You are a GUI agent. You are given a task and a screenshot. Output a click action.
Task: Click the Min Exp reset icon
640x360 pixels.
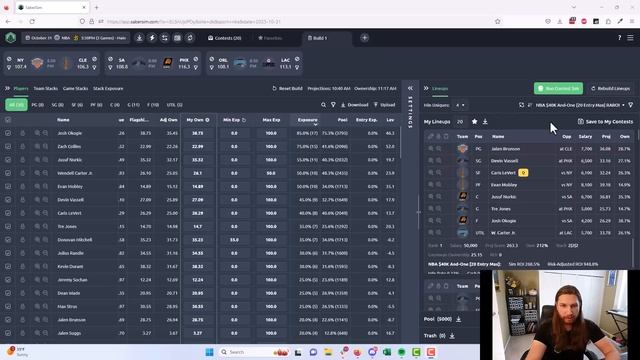click(x=244, y=120)
